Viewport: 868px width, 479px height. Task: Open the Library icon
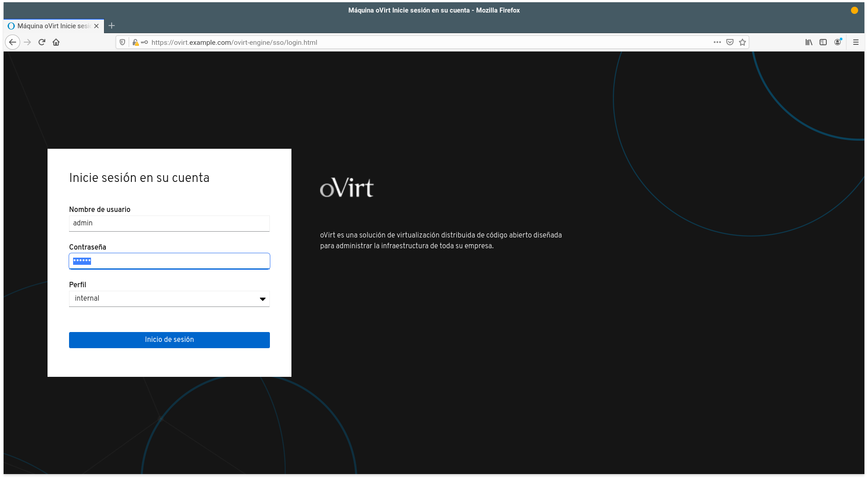[x=808, y=42]
